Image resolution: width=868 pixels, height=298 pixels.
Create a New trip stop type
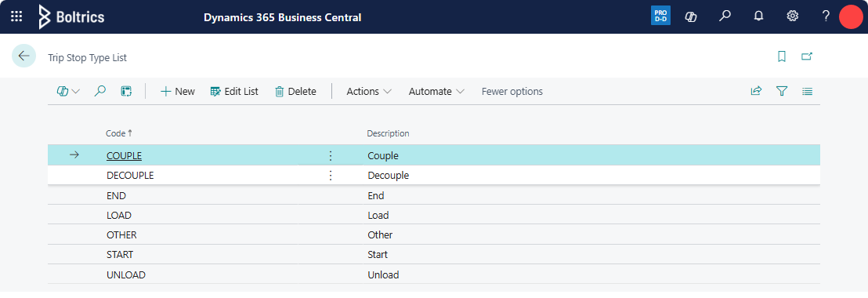coord(177,92)
